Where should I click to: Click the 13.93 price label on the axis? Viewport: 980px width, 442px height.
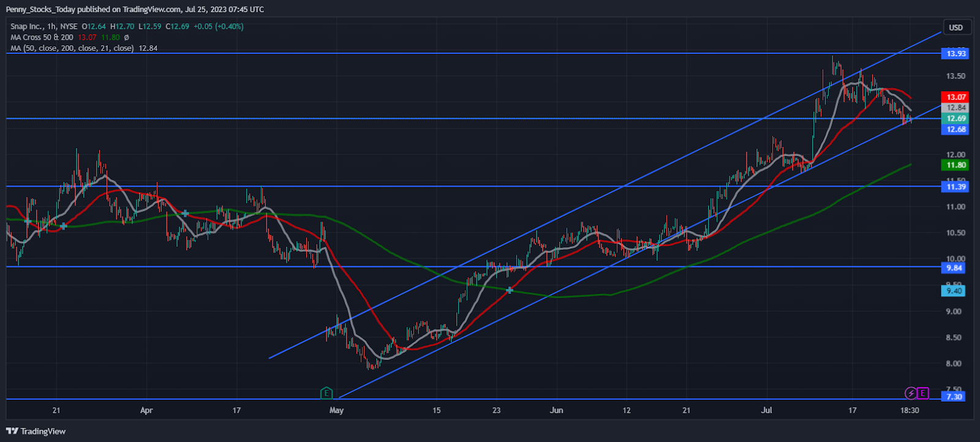(956, 54)
